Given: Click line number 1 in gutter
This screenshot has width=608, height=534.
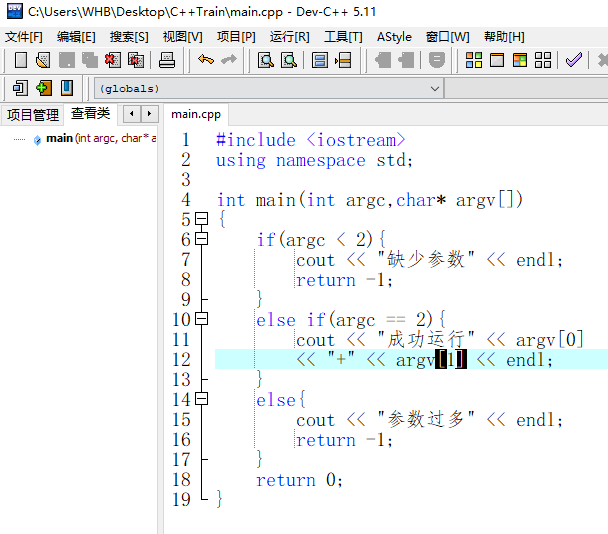Looking at the screenshot, I should 186,140.
